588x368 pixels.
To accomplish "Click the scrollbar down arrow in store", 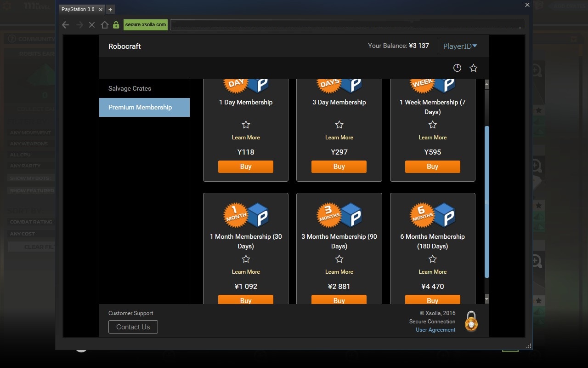I will point(487,299).
